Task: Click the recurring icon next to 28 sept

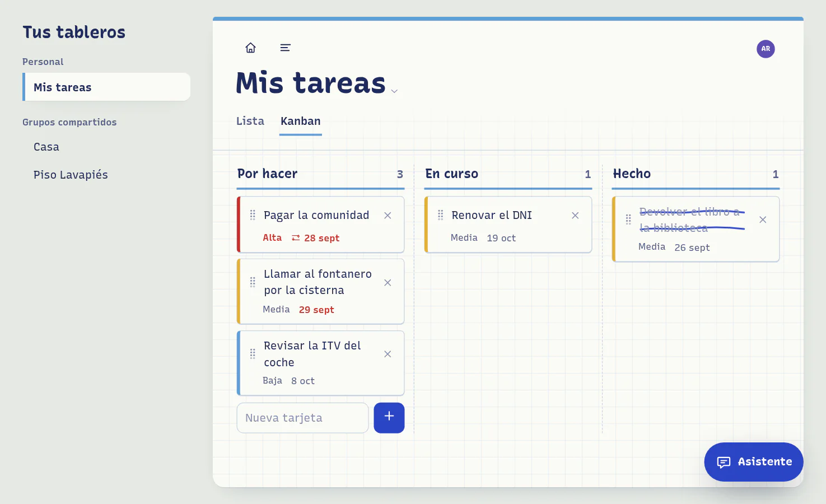Action: pos(296,237)
